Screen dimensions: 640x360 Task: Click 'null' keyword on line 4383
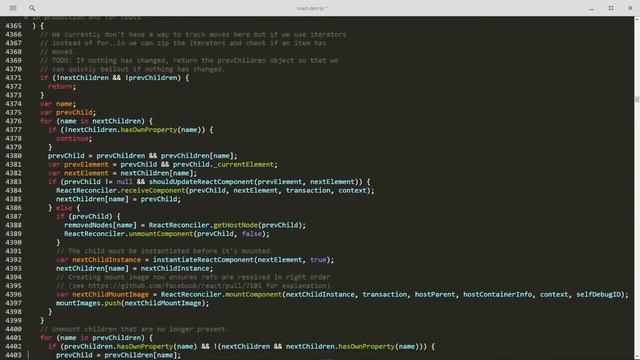click(124, 182)
